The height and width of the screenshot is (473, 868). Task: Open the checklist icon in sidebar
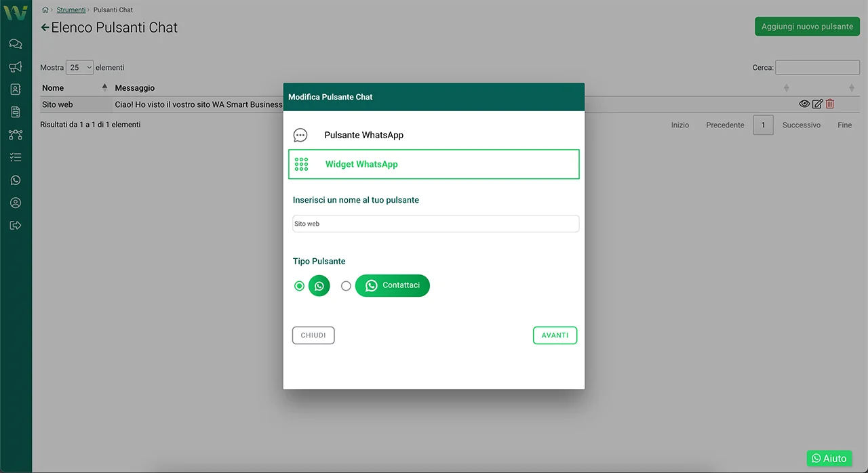[16, 157]
